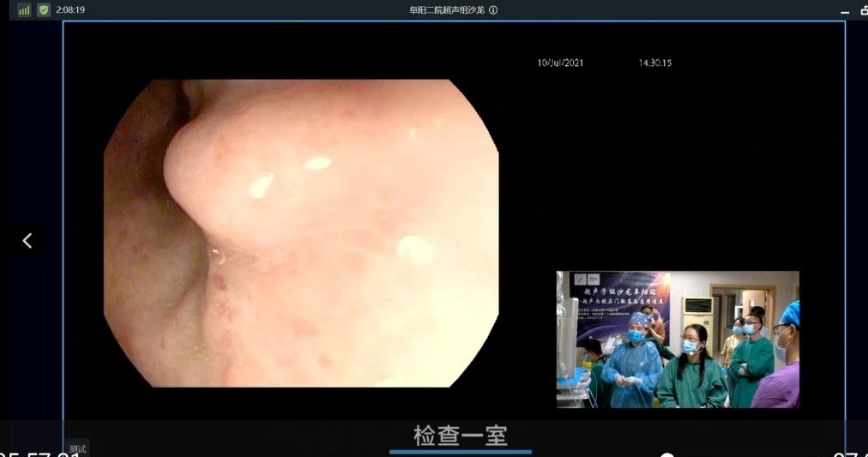Select the main endoscopy video feed

[300, 233]
